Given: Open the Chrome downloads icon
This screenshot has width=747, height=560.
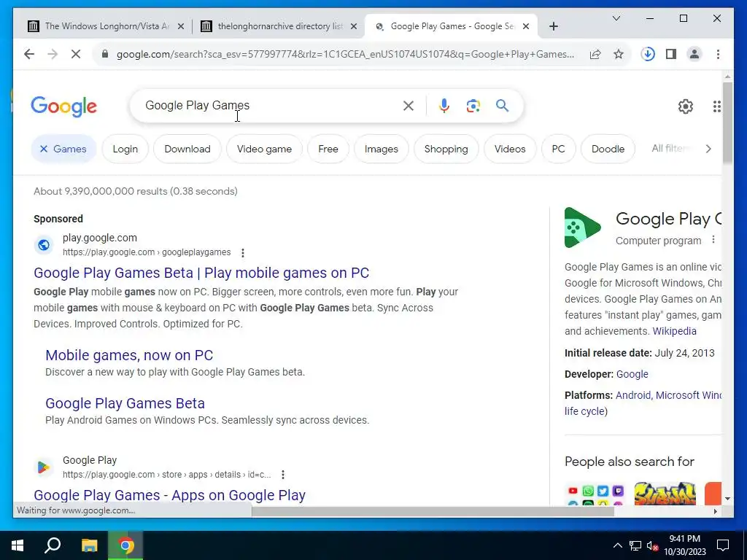Looking at the screenshot, I should click(x=648, y=54).
